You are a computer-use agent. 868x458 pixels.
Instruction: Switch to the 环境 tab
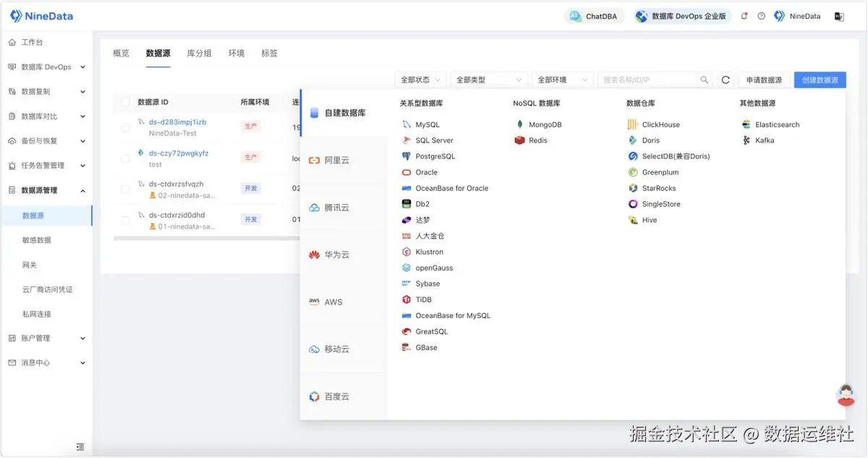click(x=237, y=54)
